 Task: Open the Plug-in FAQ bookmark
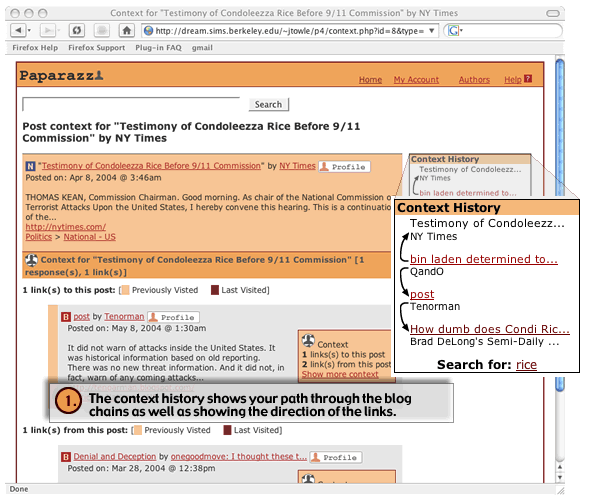tap(158, 48)
